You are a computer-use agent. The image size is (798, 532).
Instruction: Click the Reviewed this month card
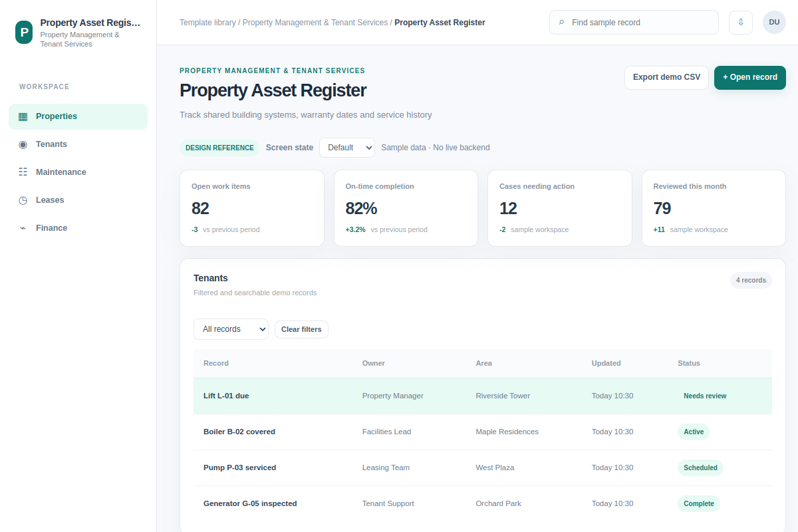pyautogui.click(x=714, y=208)
